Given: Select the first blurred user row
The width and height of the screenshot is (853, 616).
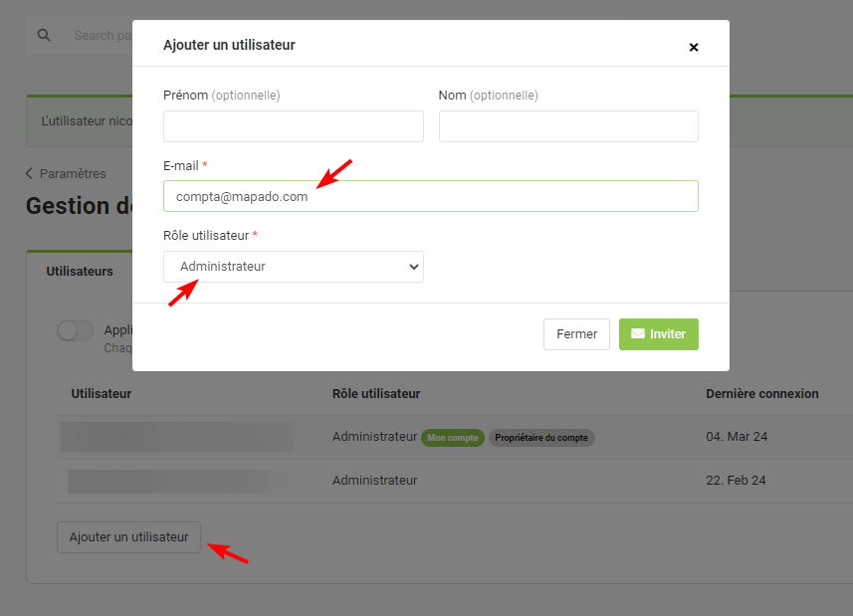Looking at the screenshot, I should (x=176, y=437).
